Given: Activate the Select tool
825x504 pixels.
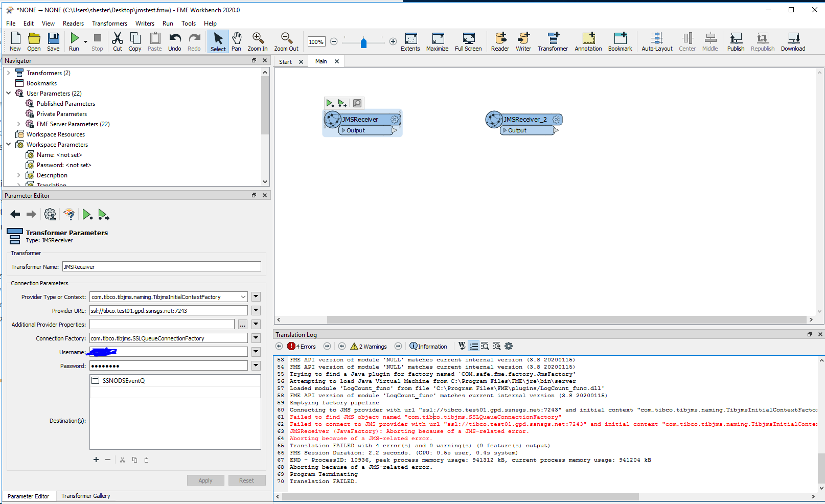Looking at the screenshot, I should 218,41.
